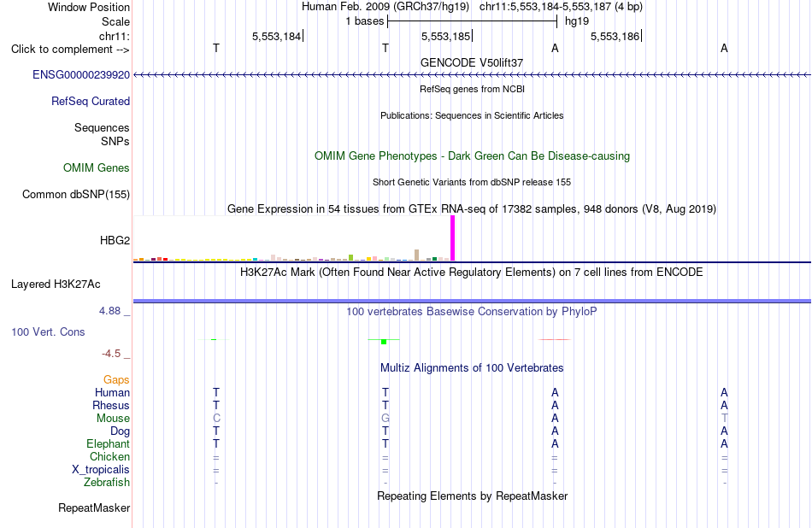Click 'Short Genetic Variants from dbSNP' title
This screenshot has height=528, width=812.
tap(472, 183)
